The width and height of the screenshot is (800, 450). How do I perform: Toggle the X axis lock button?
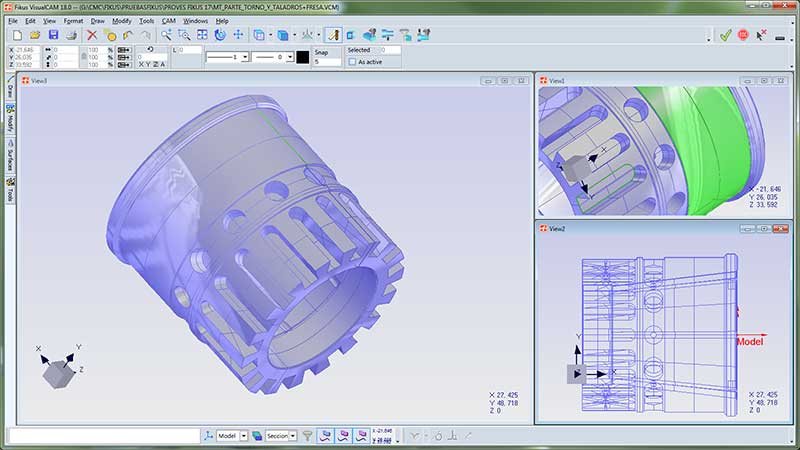tap(142, 64)
